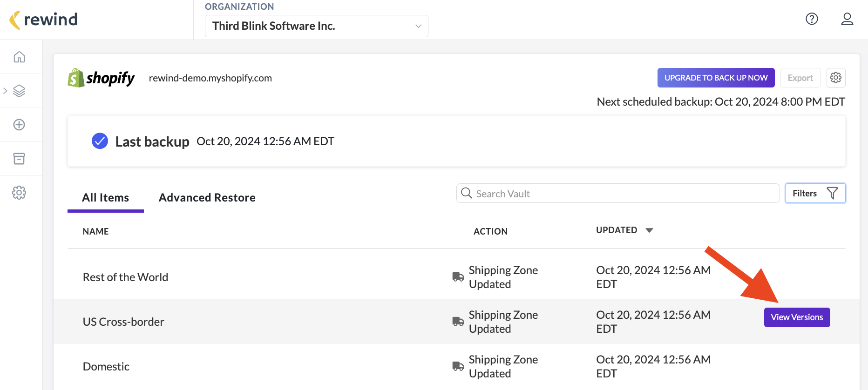Switch to the Advanced Restore tab

click(207, 198)
